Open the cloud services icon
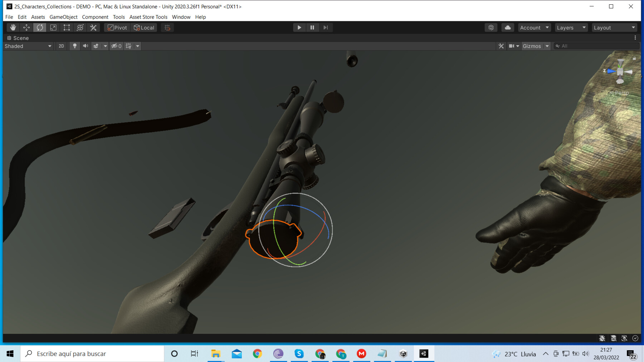The height and width of the screenshot is (362, 644). coord(508,28)
